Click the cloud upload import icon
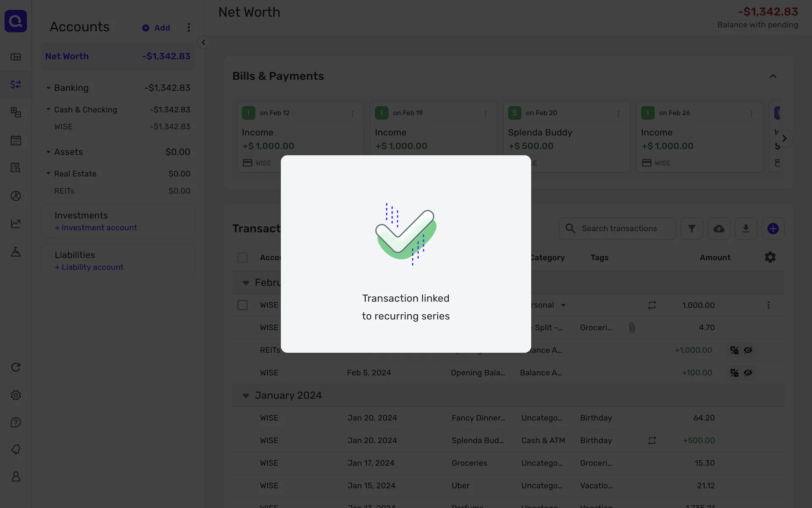This screenshot has height=508, width=812. click(719, 229)
